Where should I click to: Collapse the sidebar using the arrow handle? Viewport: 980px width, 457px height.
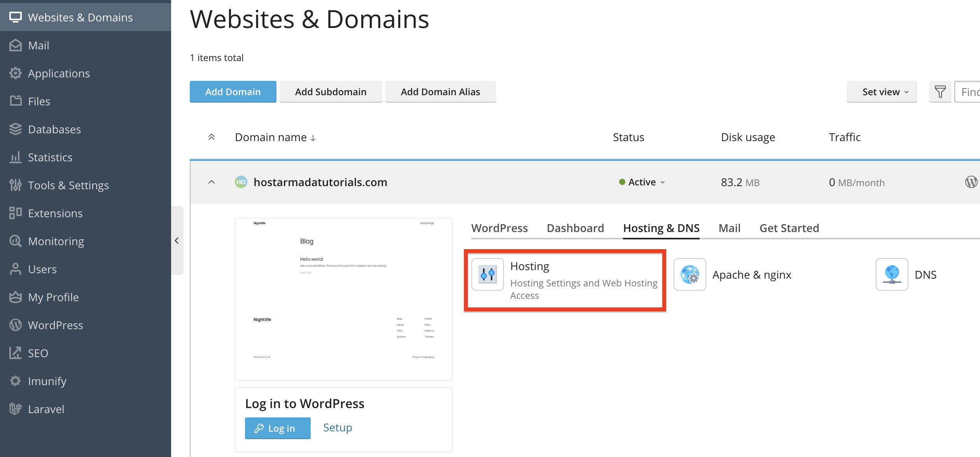tap(177, 241)
